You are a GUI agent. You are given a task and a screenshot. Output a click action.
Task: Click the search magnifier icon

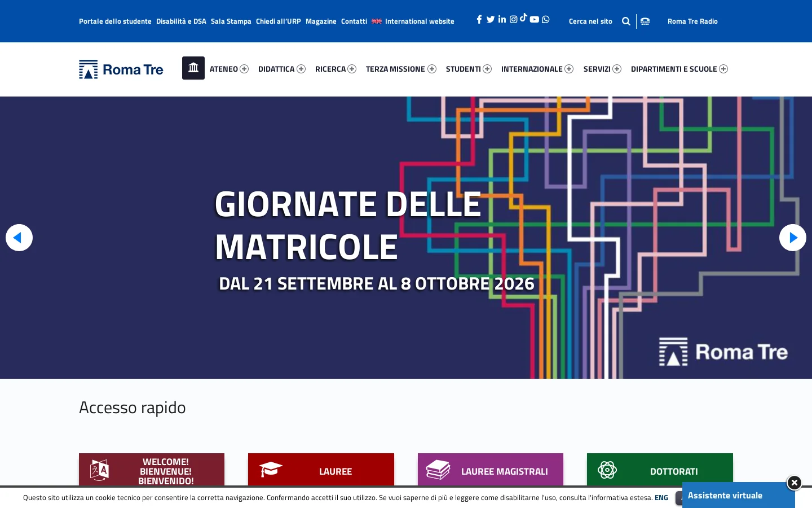click(x=626, y=21)
